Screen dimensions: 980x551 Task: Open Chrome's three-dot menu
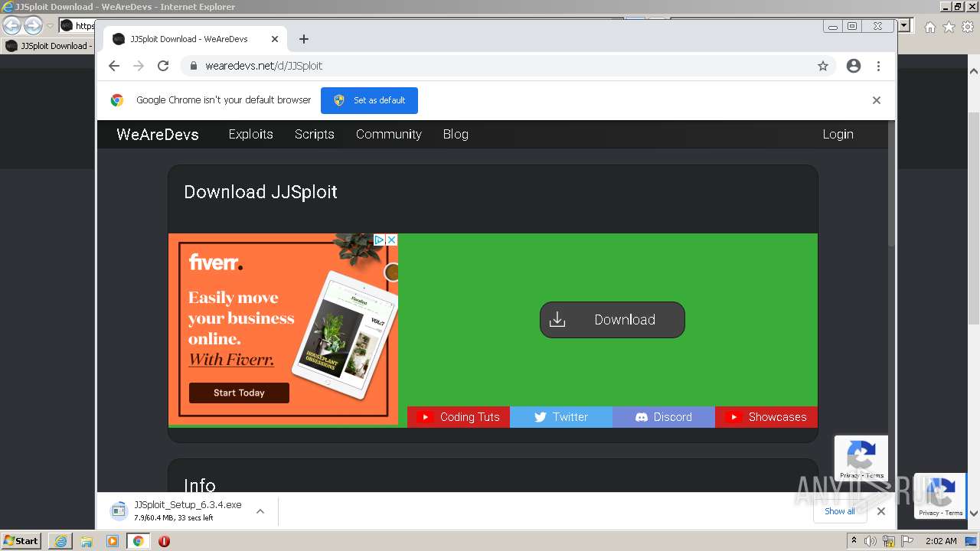[x=879, y=66]
